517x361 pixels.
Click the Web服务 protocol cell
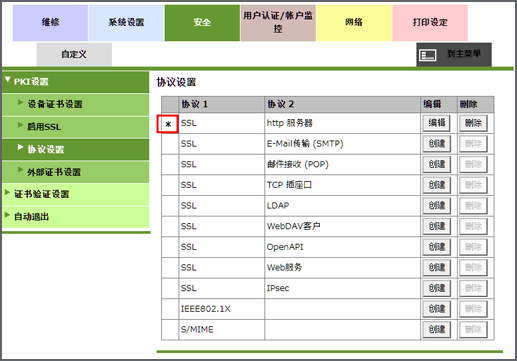coord(342,267)
